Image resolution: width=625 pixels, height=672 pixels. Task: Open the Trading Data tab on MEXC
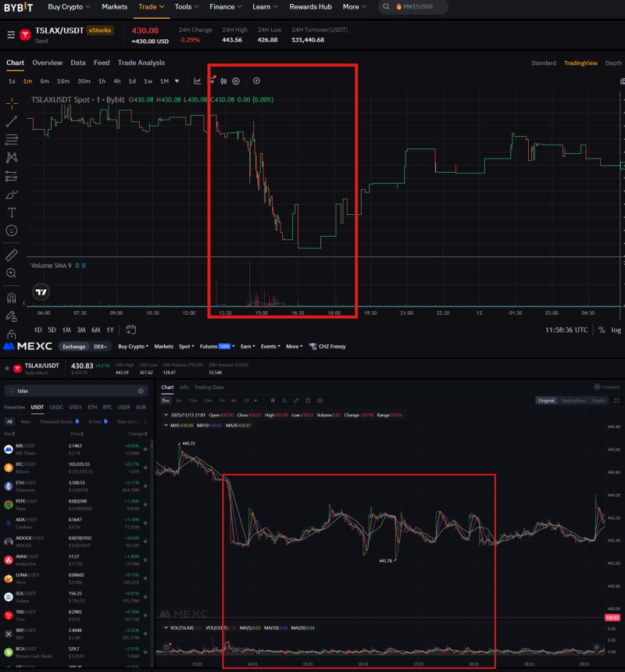209,387
